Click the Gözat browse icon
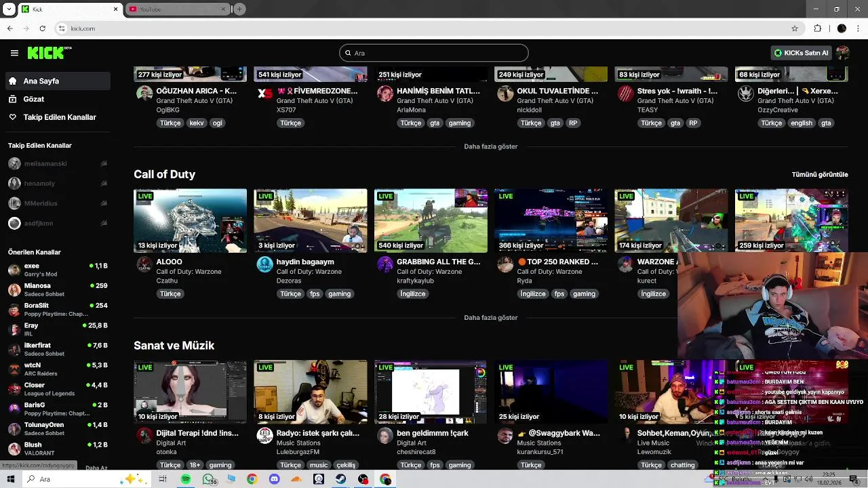The height and width of the screenshot is (488, 868). (x=12, y=99)
